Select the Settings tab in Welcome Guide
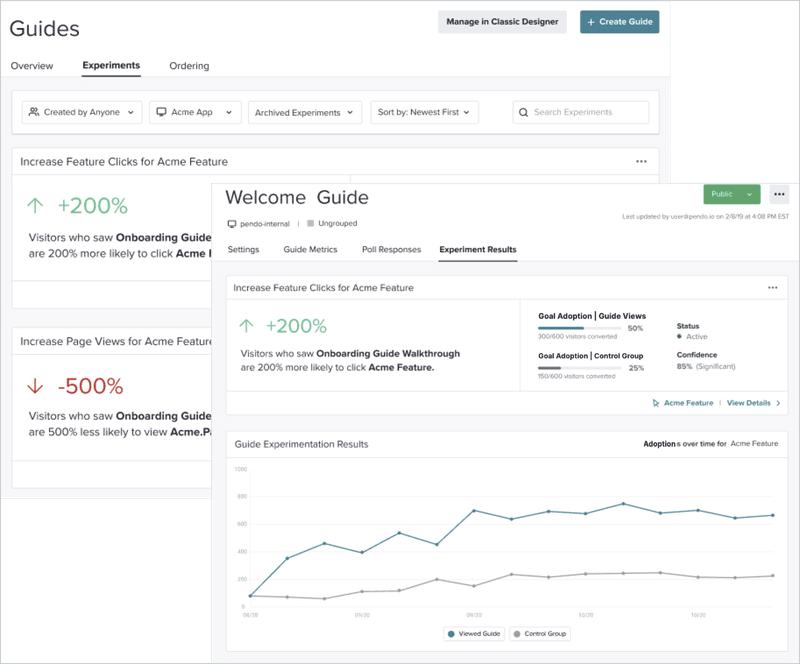 tap(243, 249)
